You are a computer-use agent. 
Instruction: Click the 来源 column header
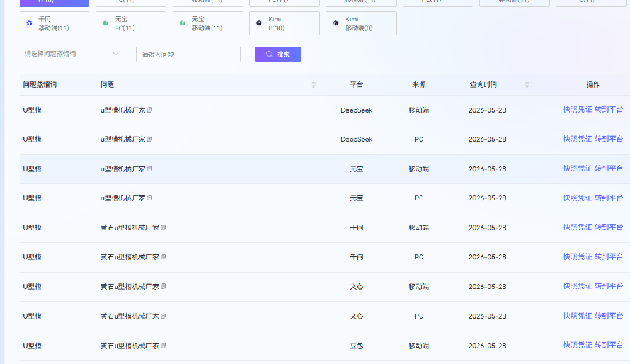point(419,84)
